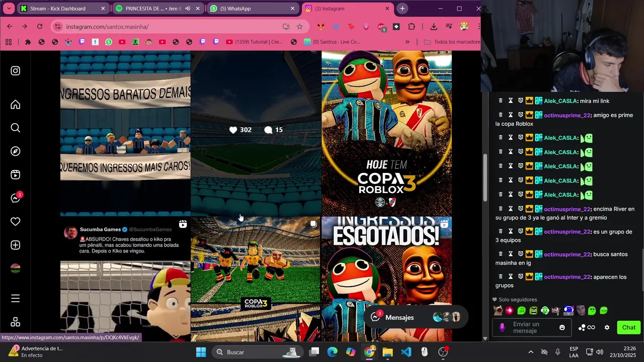Show hidden system tray icons
The height and width of the screenshot is (362, 644).
[530, 352]
